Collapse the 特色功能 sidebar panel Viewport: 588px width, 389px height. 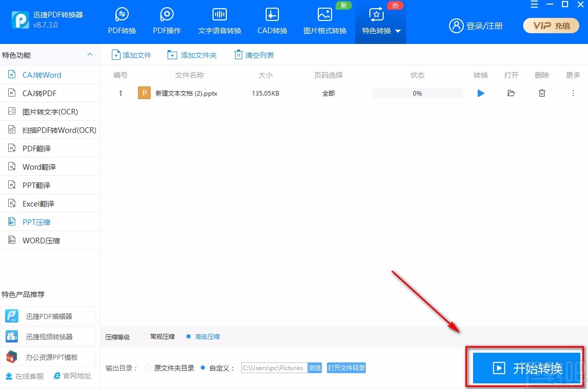pos(90,54)
